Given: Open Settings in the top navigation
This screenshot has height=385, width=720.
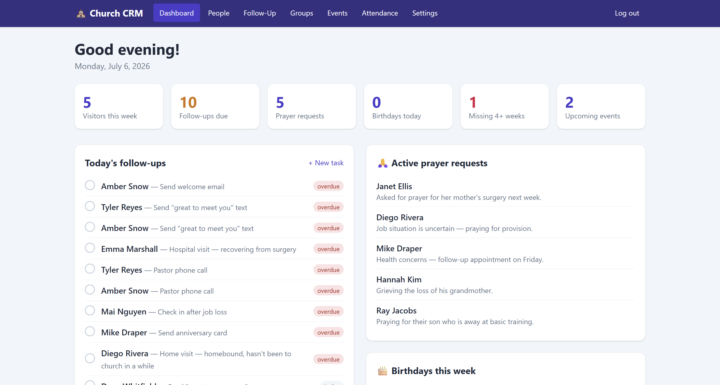Looking at the screenshot, I should point(425,13).
